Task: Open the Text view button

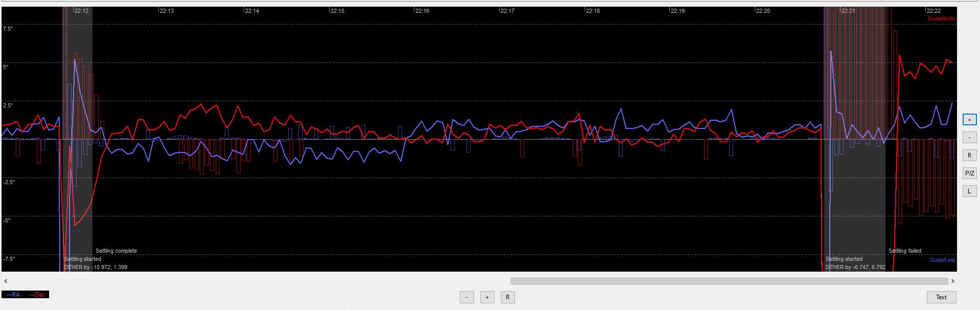Action: pyautogui.click(x=941, y=297)
